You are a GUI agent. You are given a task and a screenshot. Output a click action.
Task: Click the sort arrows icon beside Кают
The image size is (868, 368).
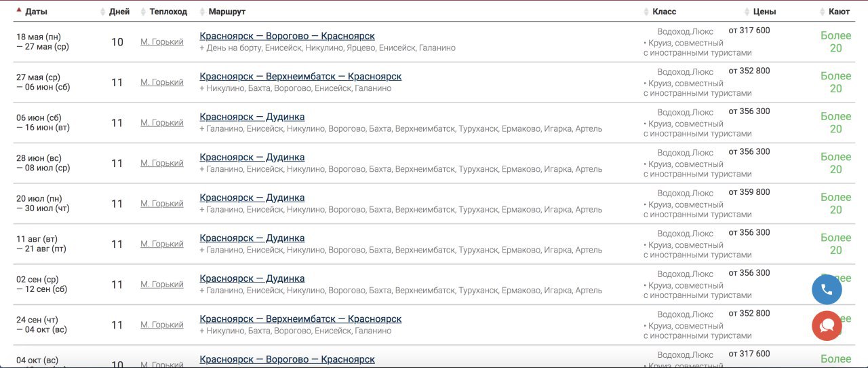pos(823,12)
